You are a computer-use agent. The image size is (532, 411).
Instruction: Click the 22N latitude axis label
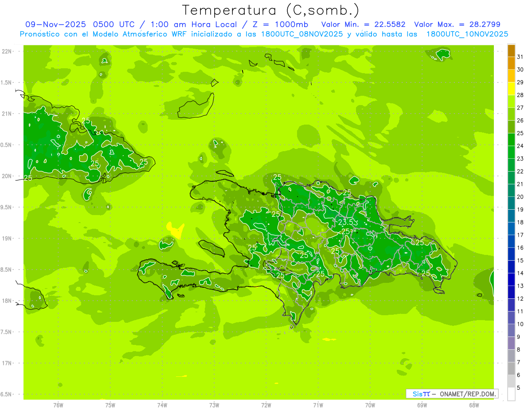coord(7,51)
